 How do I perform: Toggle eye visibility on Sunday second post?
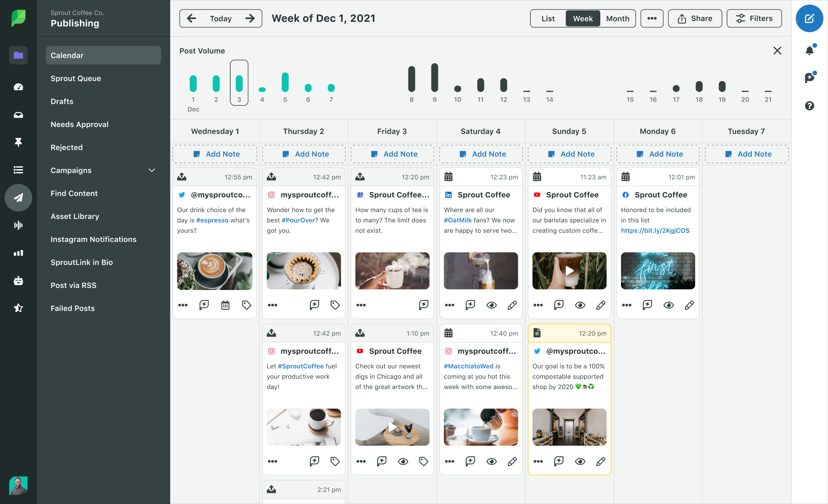click(x=580, y=461)
